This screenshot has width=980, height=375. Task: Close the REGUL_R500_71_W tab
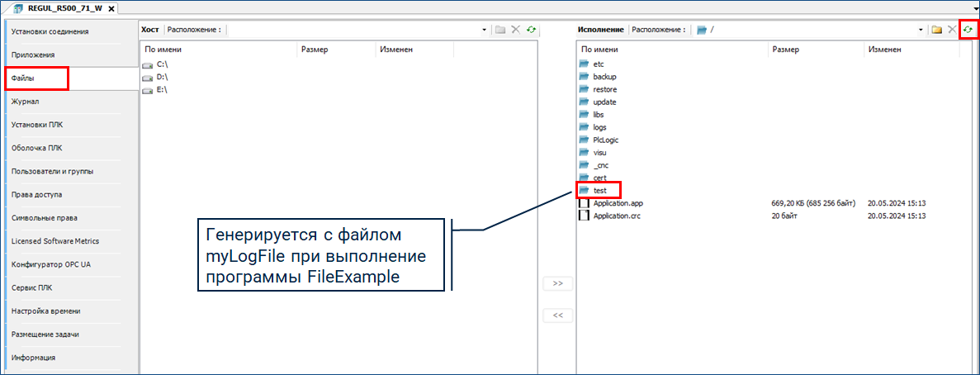(x=110, y=8)
